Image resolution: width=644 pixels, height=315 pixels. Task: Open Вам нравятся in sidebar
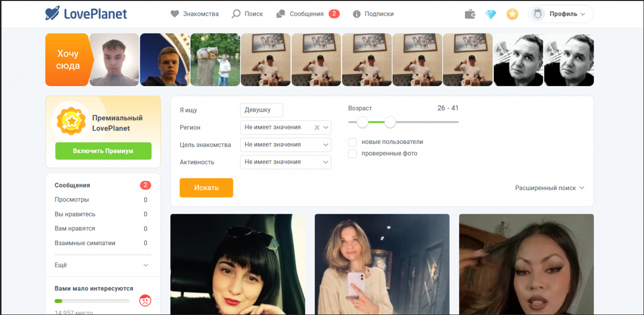point(75,229)
